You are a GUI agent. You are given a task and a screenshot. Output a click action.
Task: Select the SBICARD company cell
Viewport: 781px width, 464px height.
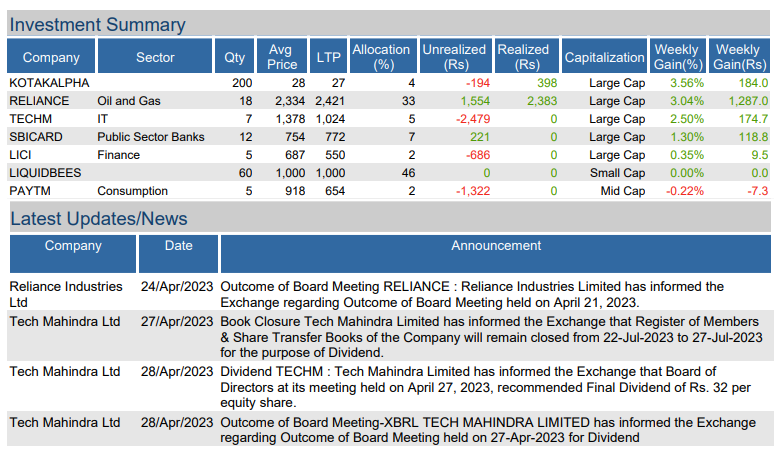point(36,137)
